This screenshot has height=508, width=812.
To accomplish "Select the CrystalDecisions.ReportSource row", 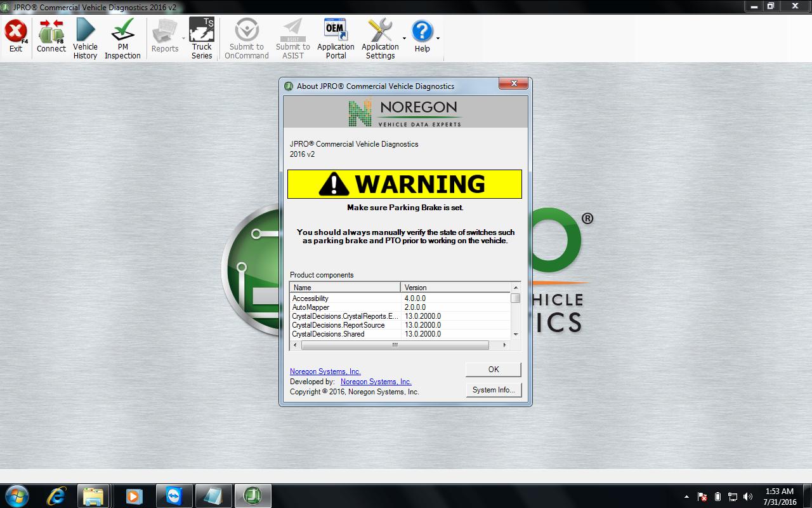I will pyautogui.click(x=400, y=325).
